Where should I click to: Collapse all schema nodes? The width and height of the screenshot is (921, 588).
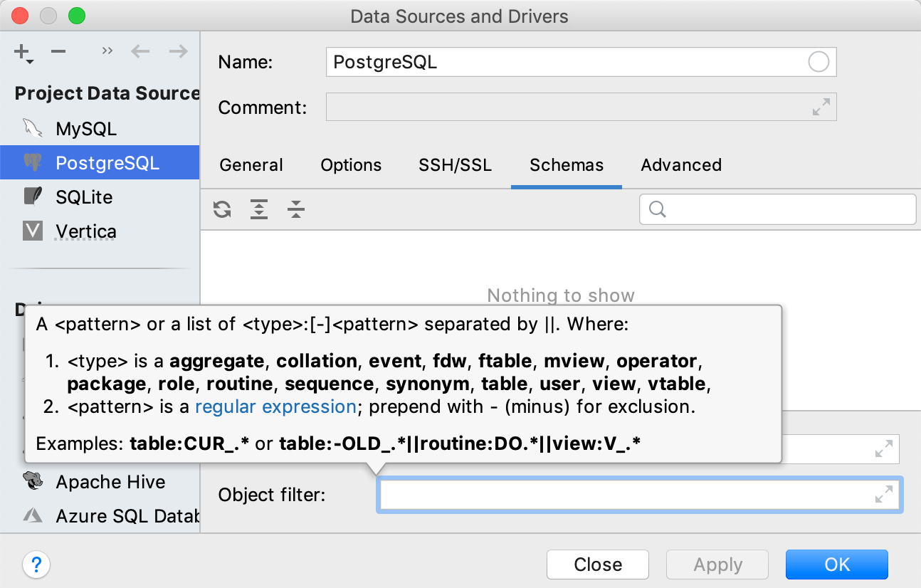click(296, 209)
